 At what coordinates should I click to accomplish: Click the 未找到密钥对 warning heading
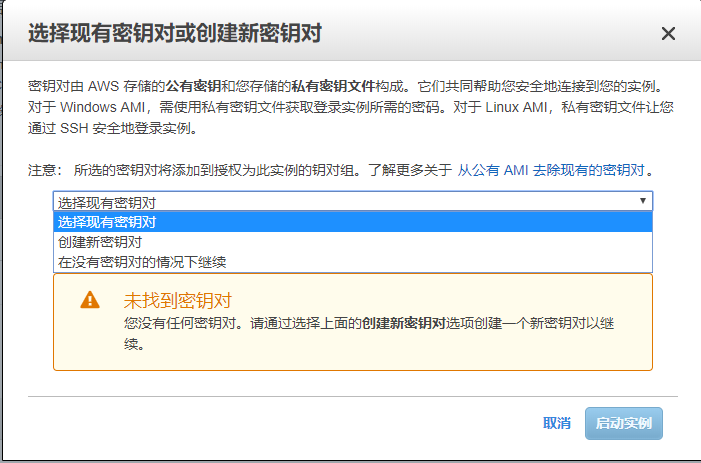(x=177, y=301)
